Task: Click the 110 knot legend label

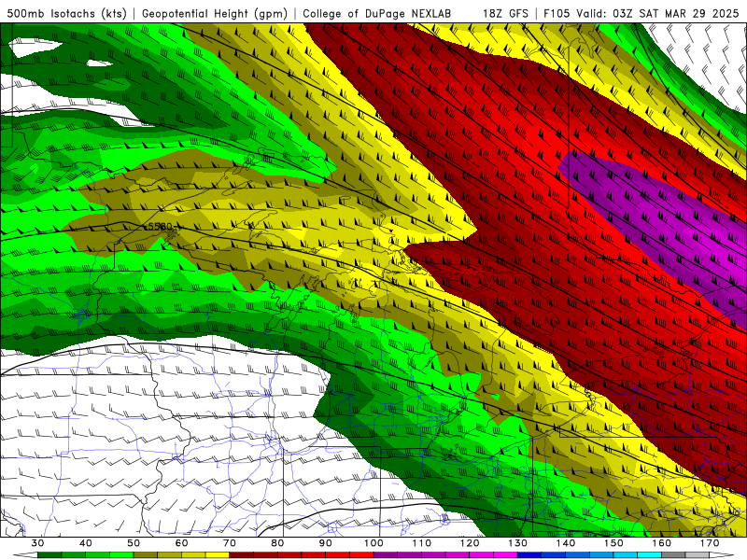Action: (x=422, y=543)
